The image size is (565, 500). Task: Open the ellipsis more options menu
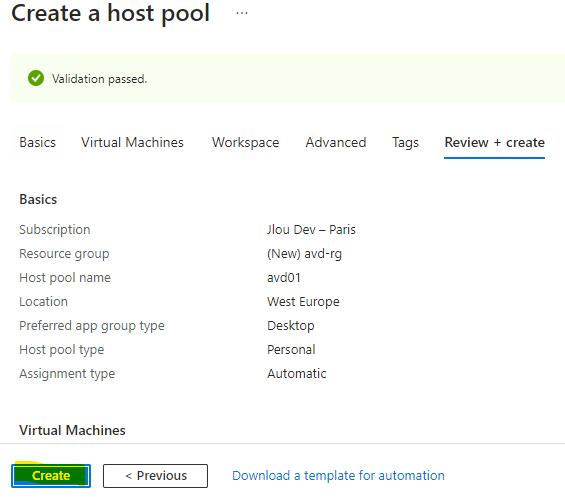coord(242,13)
